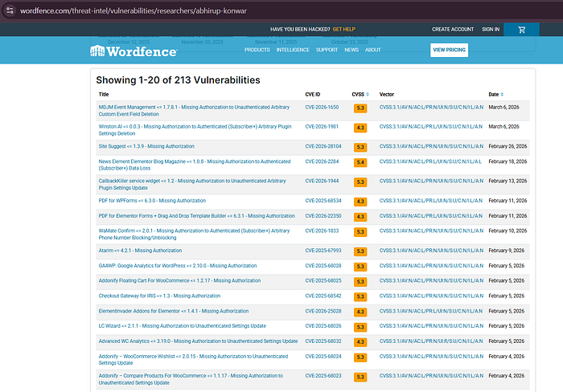Open Advanced WC Analytics vulnerability link
This screenshot has width=563, height=392.
coord(198,341)
